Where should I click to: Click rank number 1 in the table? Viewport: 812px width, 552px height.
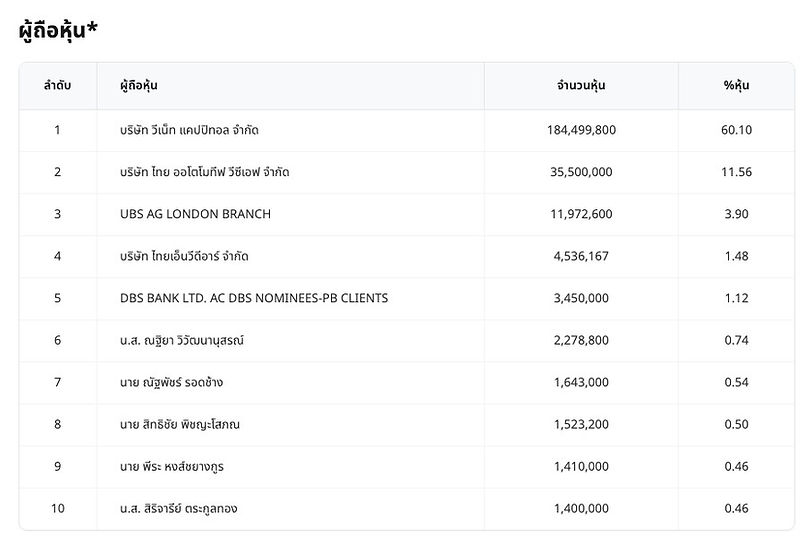tap(57, 130)
